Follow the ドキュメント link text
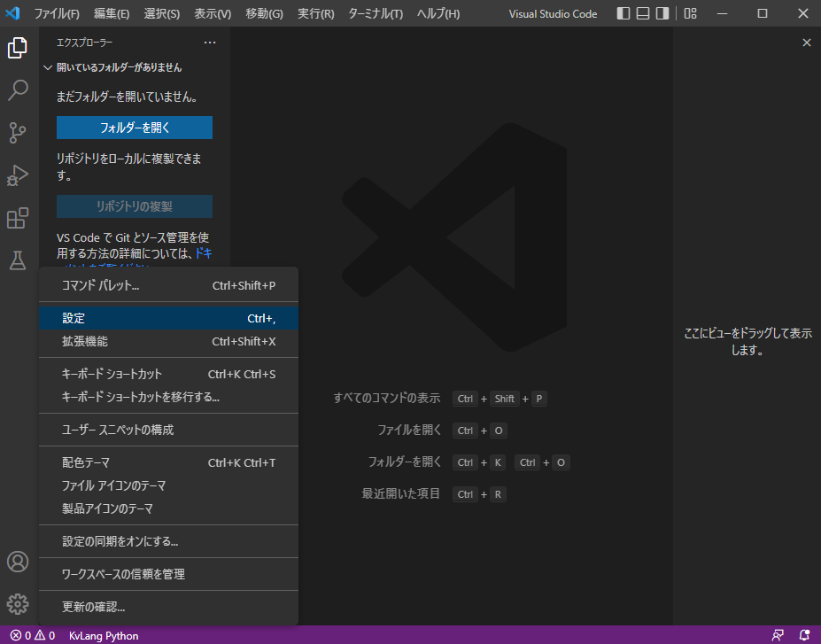The image size is (821, 644). click(203, 253)
